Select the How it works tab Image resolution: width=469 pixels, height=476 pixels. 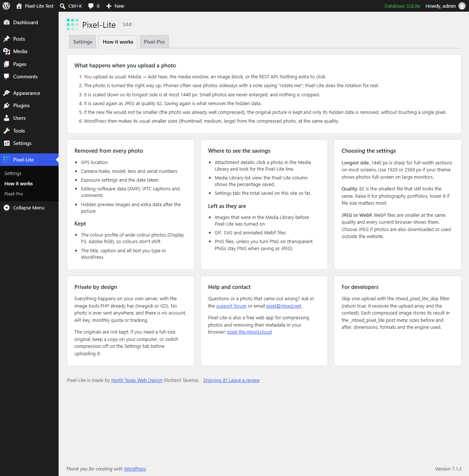pos(118,42)
